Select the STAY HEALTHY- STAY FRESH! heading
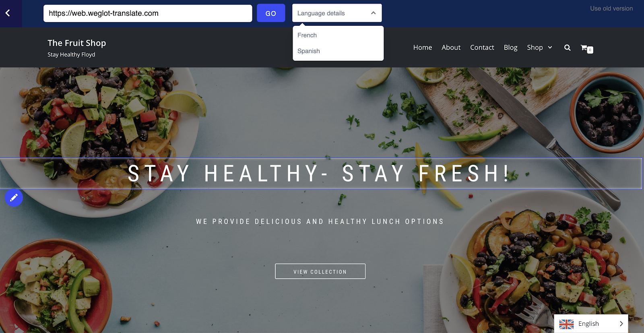 [x=319, y=174]
